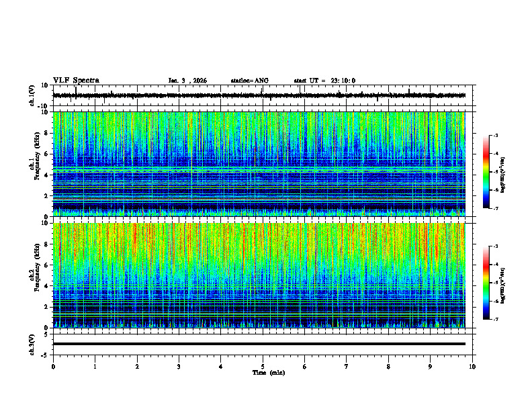Click the time axis tick label "4"
This screenshot has height=411, width=532.
(x=221, y=367)
